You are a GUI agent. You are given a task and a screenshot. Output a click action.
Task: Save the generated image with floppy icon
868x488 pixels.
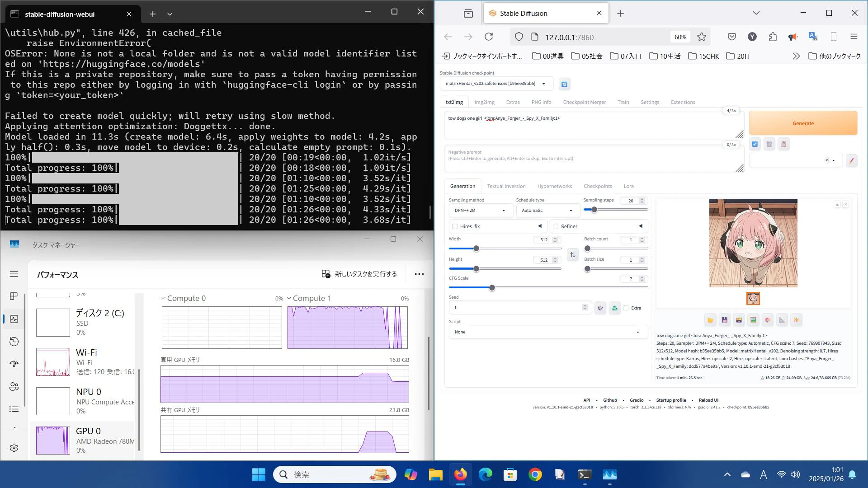tap(725, 320)
